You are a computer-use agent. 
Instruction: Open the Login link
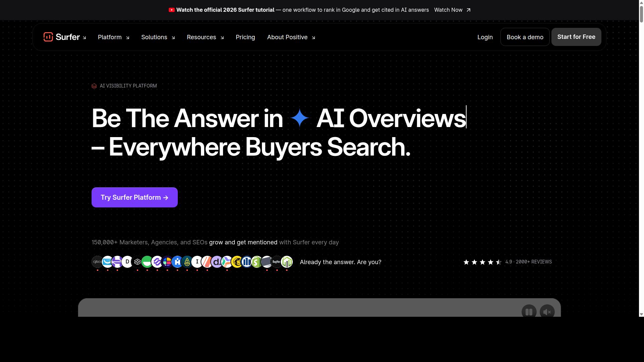(485, 37)
